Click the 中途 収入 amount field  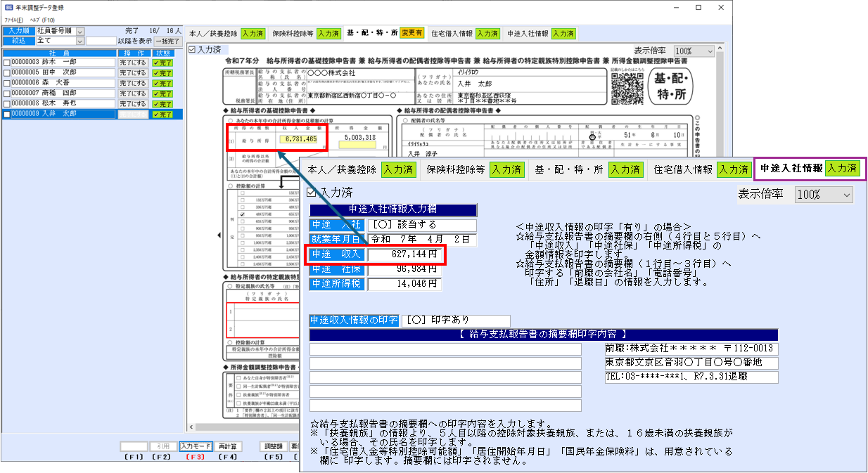[x=406, y=254]
